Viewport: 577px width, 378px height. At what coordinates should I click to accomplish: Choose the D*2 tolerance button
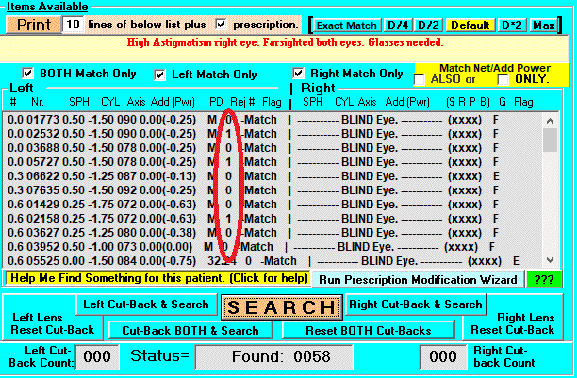click(512, 25)
